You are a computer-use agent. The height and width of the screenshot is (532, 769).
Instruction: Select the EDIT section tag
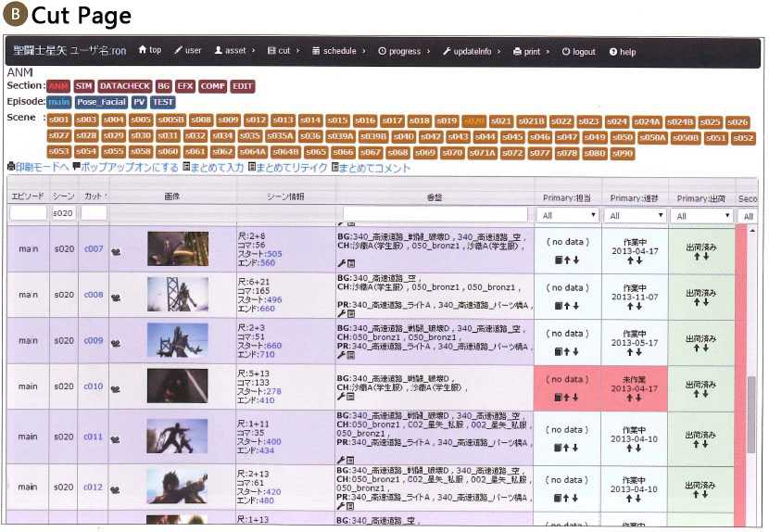click(242, 86)
